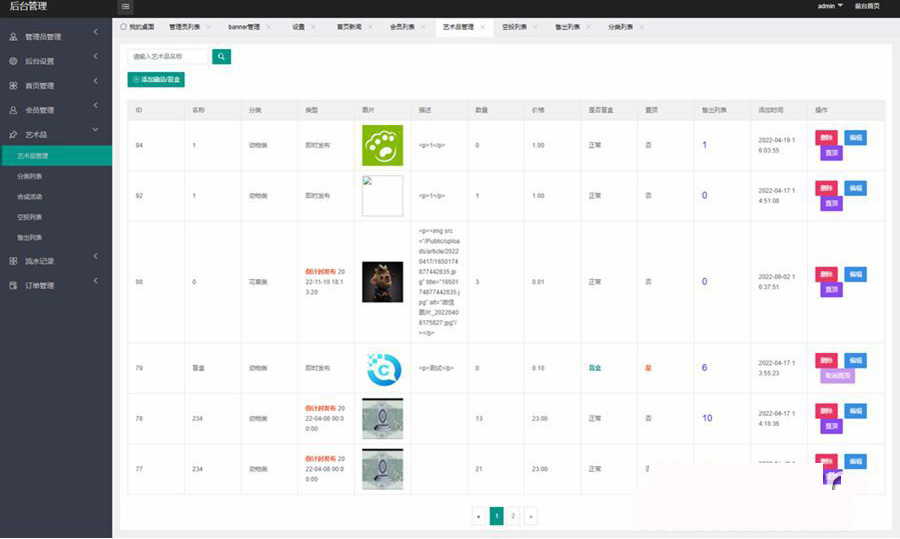The image size is (900, 539).
Task: Click the 后台设置 gear icon in sidebar
Action: (13, 61)
